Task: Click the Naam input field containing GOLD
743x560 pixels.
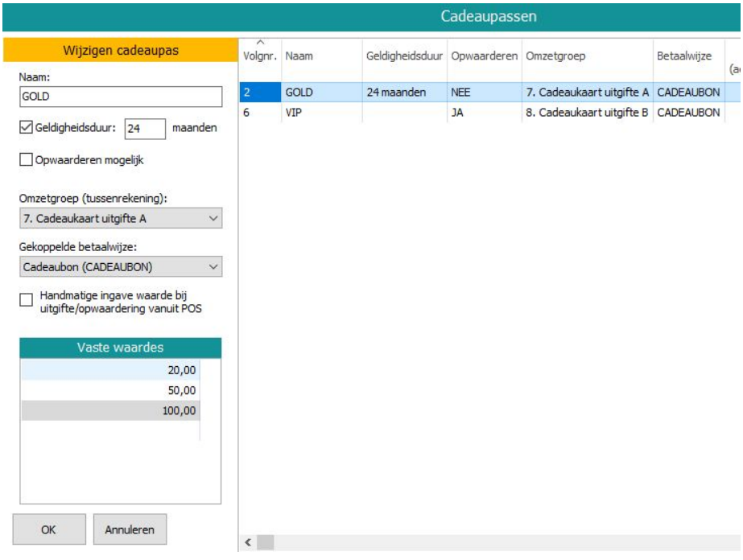Action: point(120,96)
